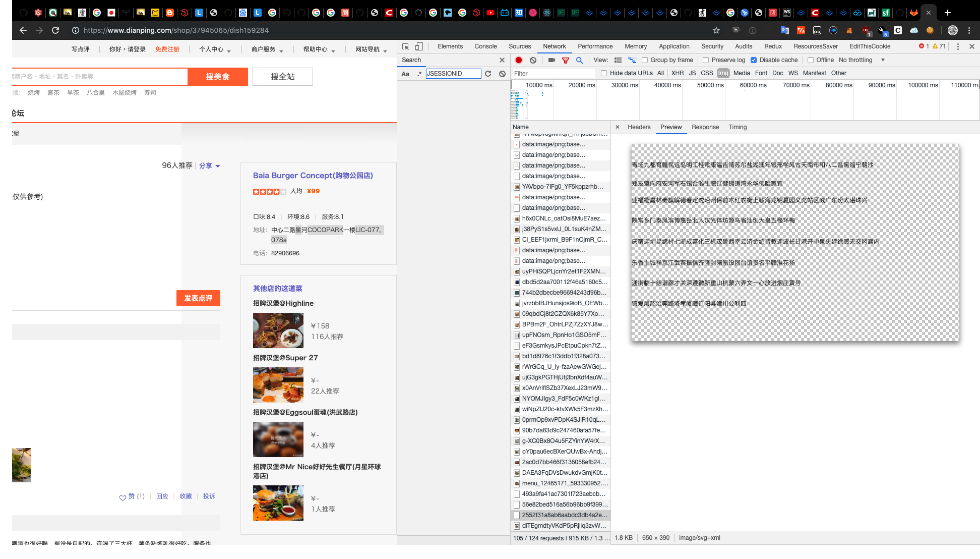Viewport: 980px width, 559px height.
Task: Open a new browser tab with plus
Action: tap(948, 13)
